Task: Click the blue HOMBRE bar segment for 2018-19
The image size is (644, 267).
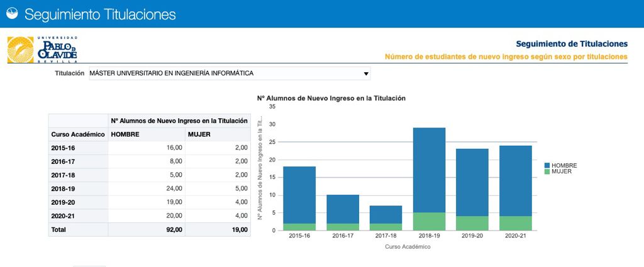Action: [429, 170]
